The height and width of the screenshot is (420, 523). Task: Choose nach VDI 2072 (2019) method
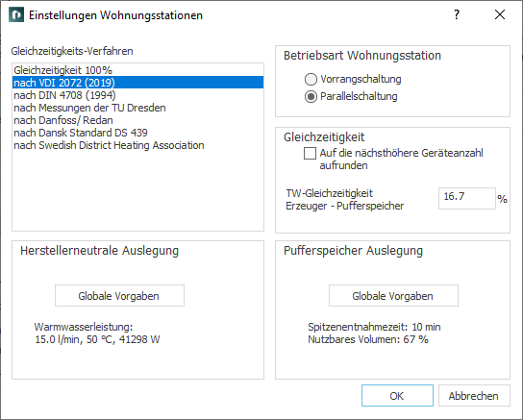tap(137, 83)
